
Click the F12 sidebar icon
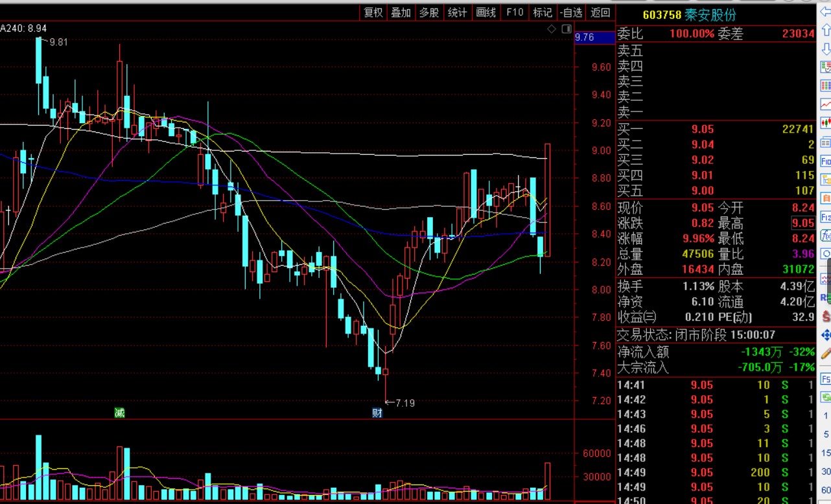pos(825,216)
